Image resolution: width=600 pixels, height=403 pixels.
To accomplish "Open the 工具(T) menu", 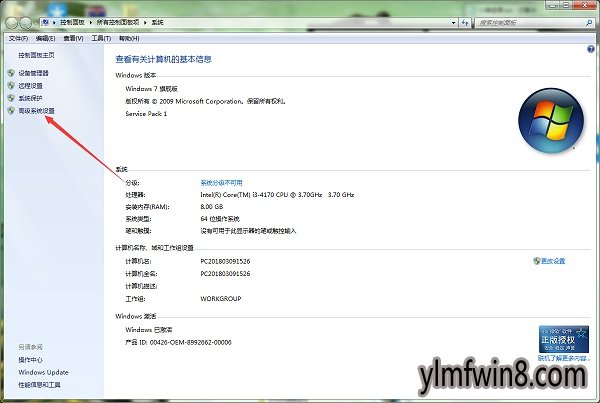I will click(x=101, y=38).
